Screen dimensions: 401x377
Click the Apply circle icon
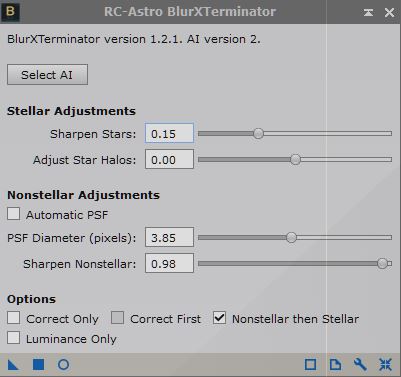[63, 365]
